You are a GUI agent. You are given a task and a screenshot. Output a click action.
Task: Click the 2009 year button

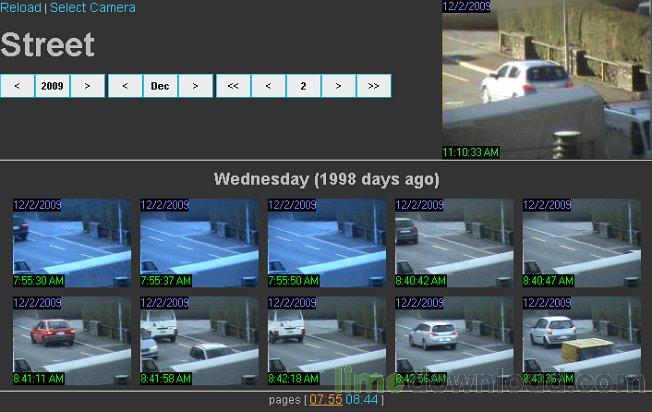(52, 86)
